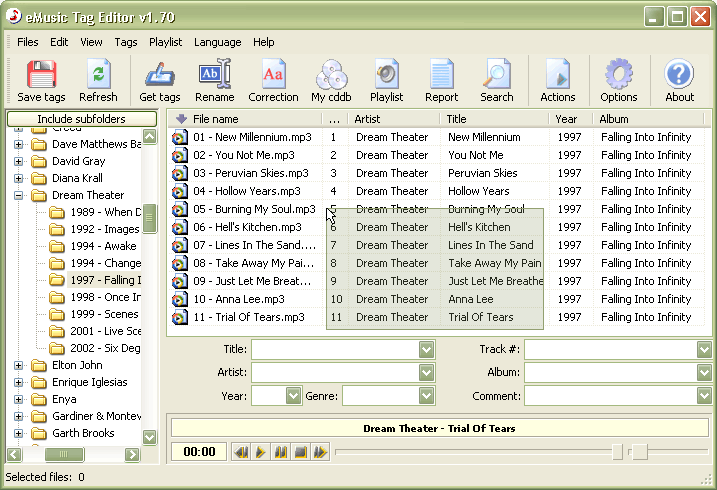The width and height of the screenshot is (717, 490).
Task: Expand the Elton John folder
Action: tap(18, 366)
